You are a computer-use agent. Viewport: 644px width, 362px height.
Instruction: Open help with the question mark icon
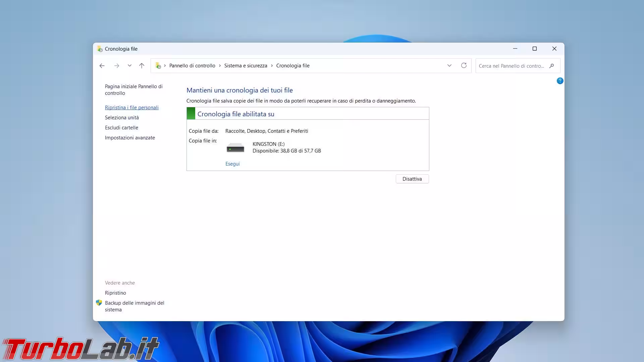(560, 81)
